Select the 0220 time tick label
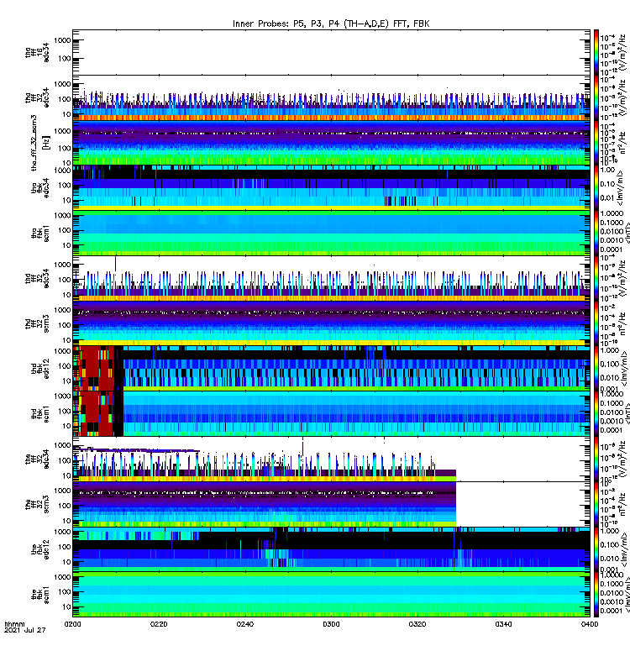Screen dimensions: 630x672 click(x=159, y=624)
